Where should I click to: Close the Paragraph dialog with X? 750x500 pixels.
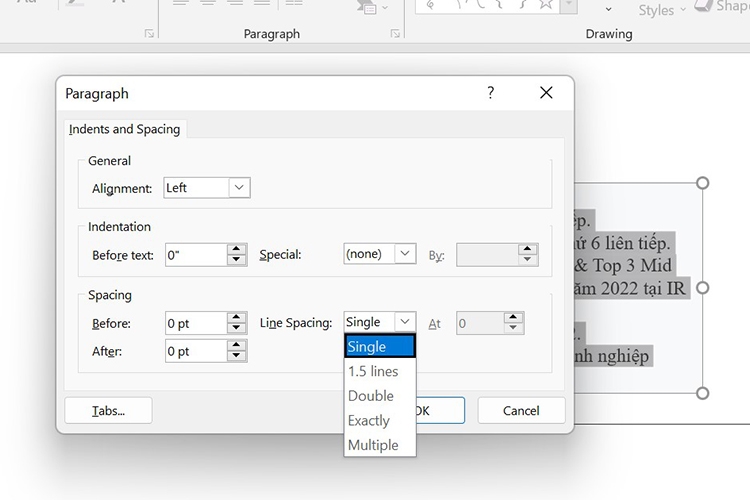(546, 92)
